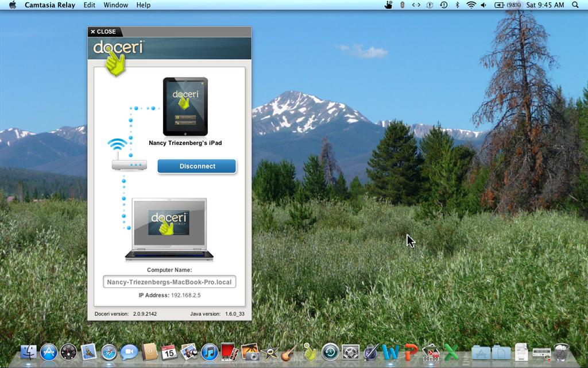Open the Edit menu
This screenshot has width=588, height=368.
89,5
